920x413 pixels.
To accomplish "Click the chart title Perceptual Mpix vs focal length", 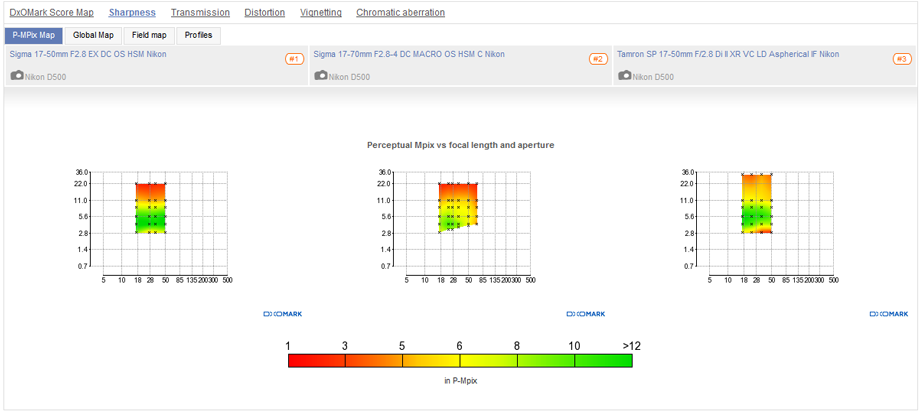I will tap(461, 145).
